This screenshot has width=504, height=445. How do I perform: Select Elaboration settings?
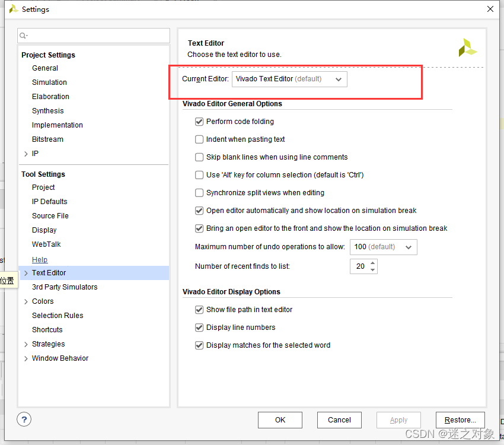pyautogui.click(x=50, y=97)
